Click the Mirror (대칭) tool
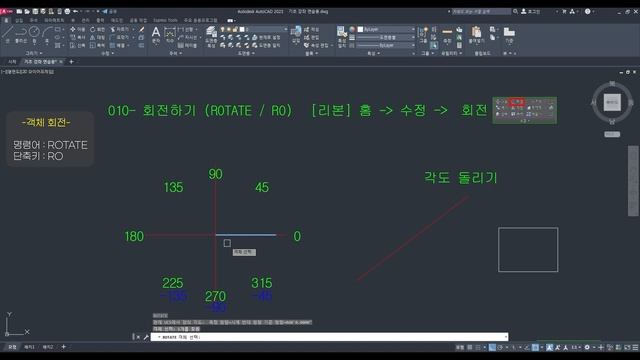Viewport: 640px width, 360px height. coord(97,37)
